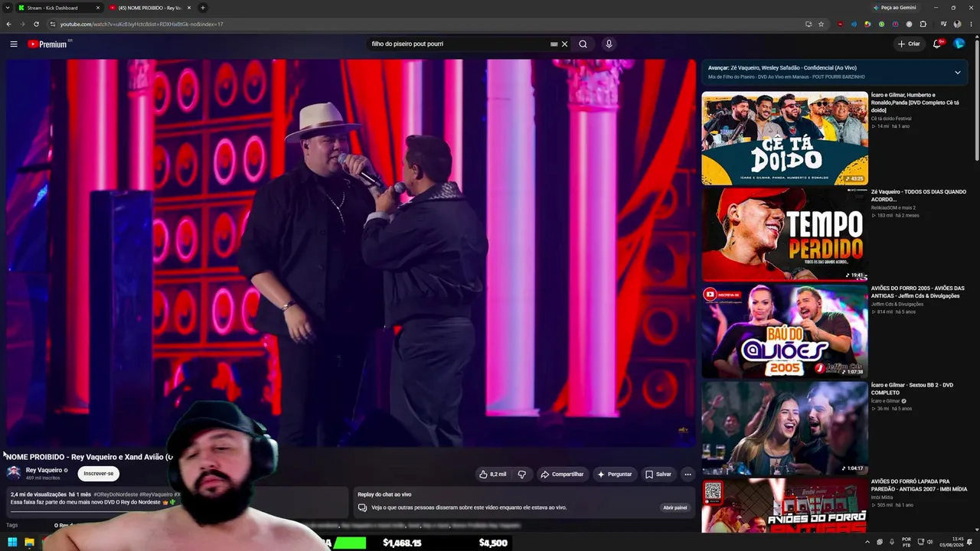This screenshot has width=980, height=551.
Task: Open Zé Vaqueiro Todos os Dias title
Action: tap(919, 195)
